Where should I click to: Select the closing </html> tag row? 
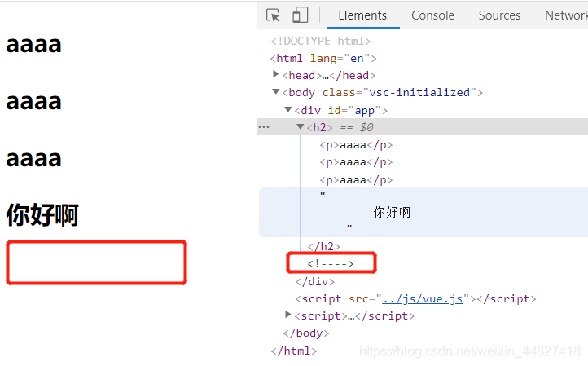click(x=294, y=351)
